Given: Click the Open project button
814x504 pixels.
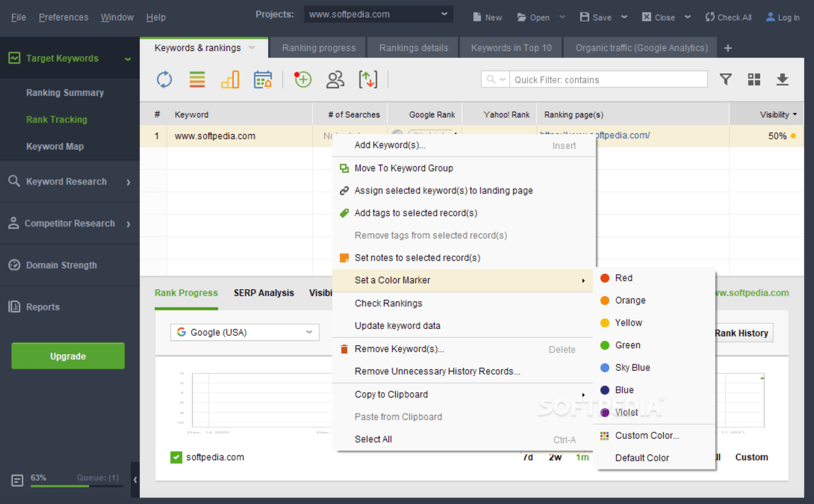Looking at the screenshot, I should tap(533, 17).
